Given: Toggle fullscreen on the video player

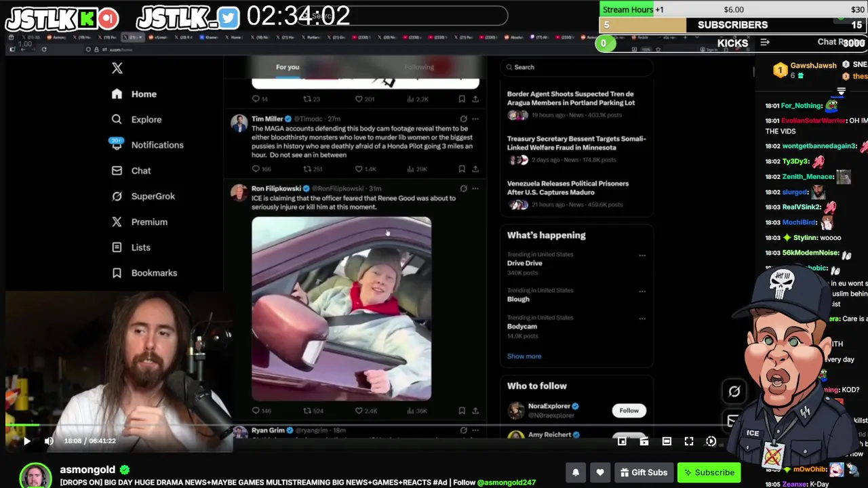Looking at the screenshot, I should click(x=689, y=441).
